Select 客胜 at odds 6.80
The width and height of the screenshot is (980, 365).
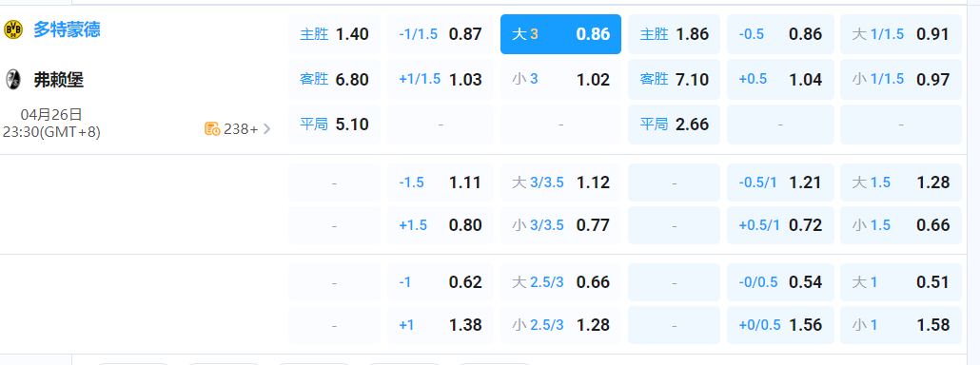click(334, 79)
